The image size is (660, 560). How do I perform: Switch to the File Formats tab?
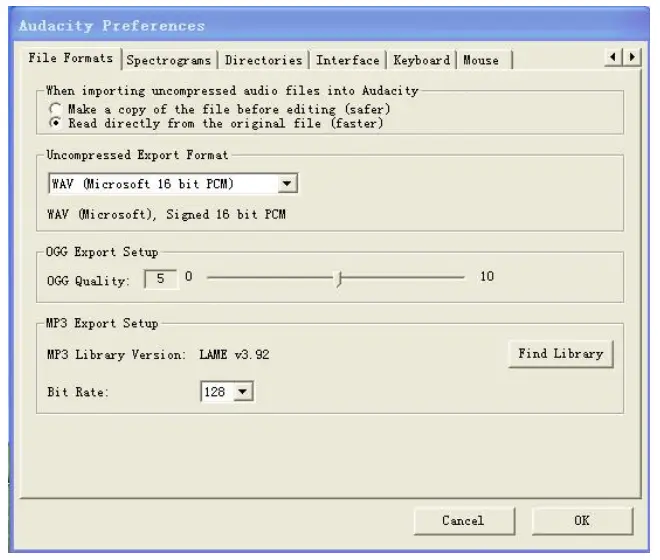pos(71,58)
